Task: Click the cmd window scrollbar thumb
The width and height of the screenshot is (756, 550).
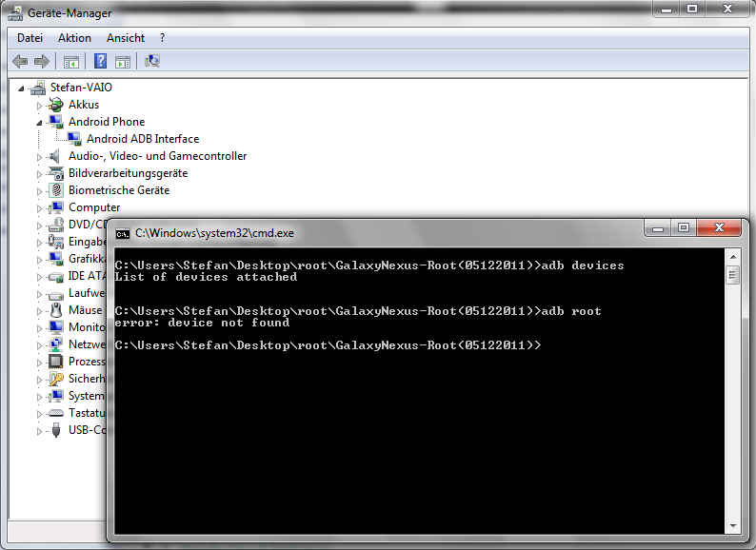Action: pos(733,275)
